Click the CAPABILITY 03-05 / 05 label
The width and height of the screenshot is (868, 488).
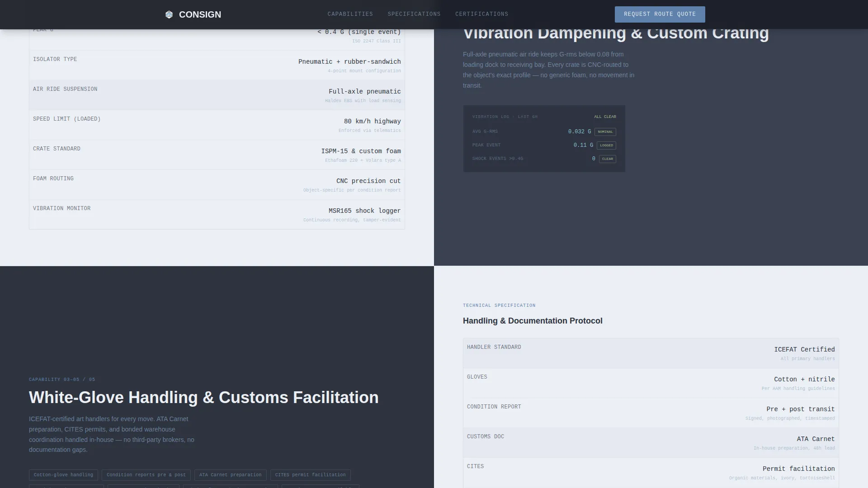click(x=62, y=380)
